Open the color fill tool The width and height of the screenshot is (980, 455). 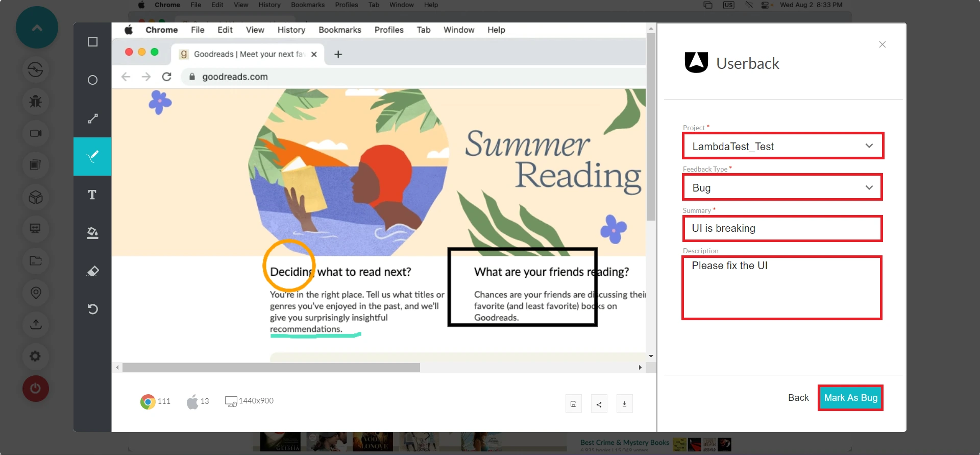pos(92,233)
